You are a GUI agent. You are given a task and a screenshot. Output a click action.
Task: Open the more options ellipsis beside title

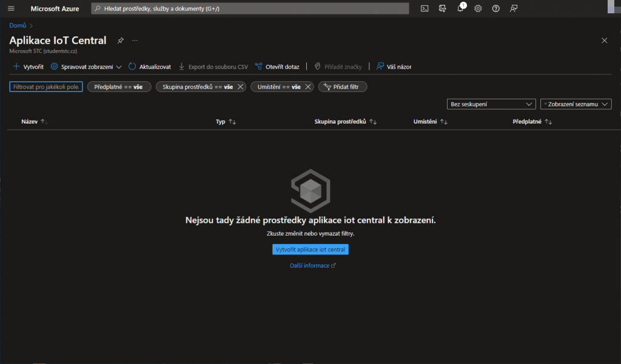[135, 41]
